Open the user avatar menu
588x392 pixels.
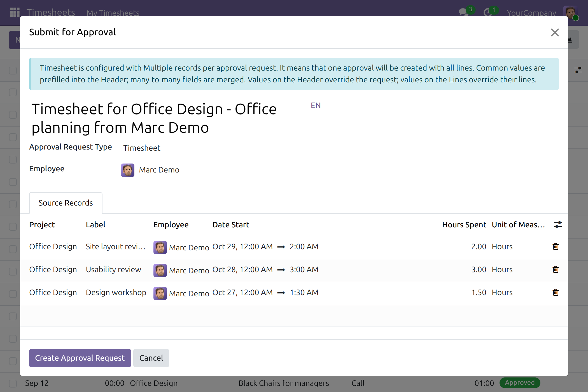(x=570, y=13)
